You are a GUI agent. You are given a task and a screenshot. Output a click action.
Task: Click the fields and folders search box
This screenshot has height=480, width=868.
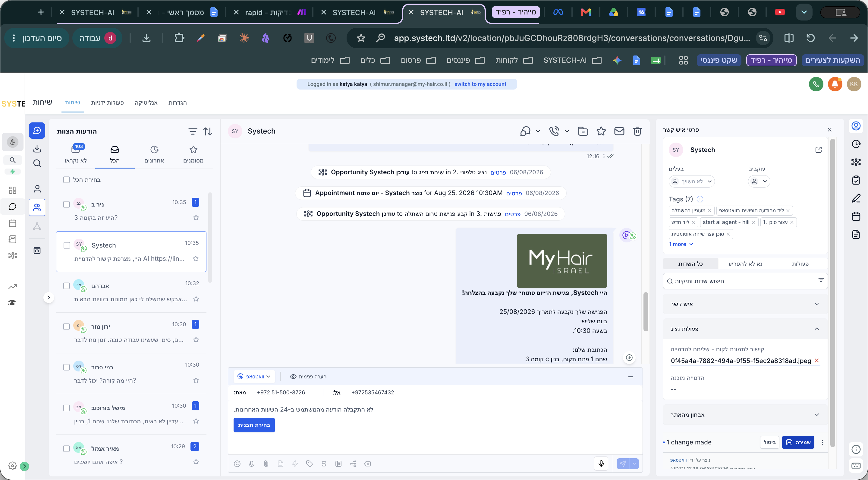pos(745,281)
